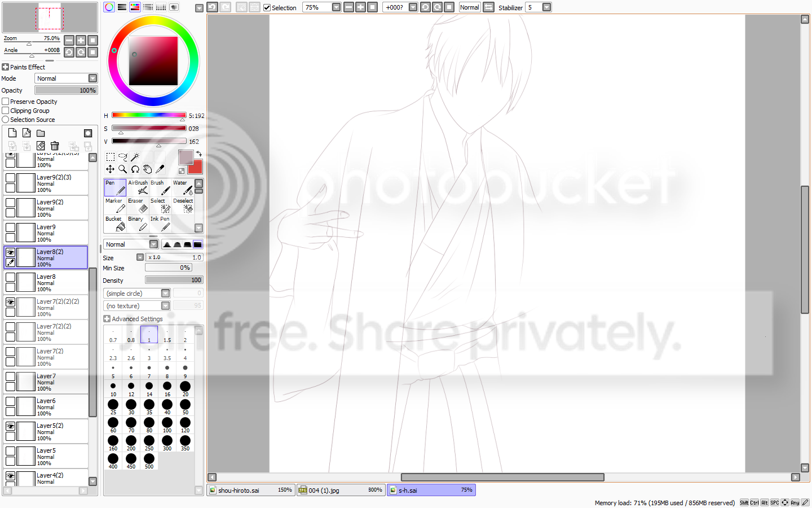Click the brush Density value bar
Screen dimensions: 812x508
pyautogui.click(x=174, y=280)
